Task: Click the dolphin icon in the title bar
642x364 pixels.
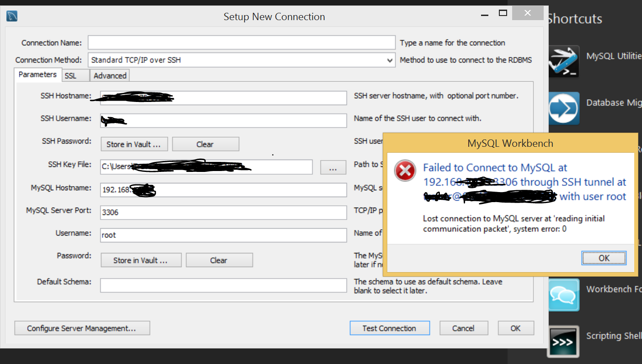Action: point(12,16)
